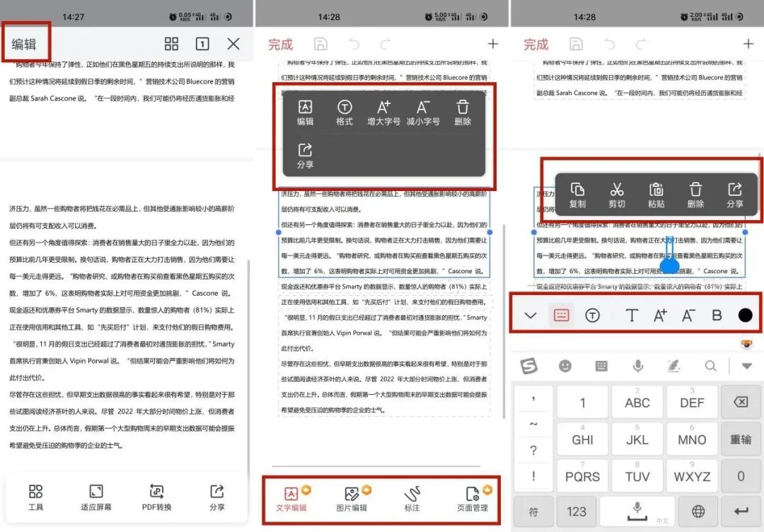The image size is (764, 532).
Task: Choose 删除 in the right screen popup
Action: click(696, 195)
